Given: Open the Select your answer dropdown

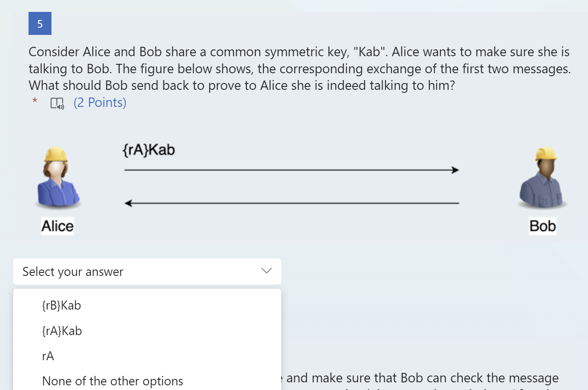Looking at the screenshot, I should tap(147, 271).
